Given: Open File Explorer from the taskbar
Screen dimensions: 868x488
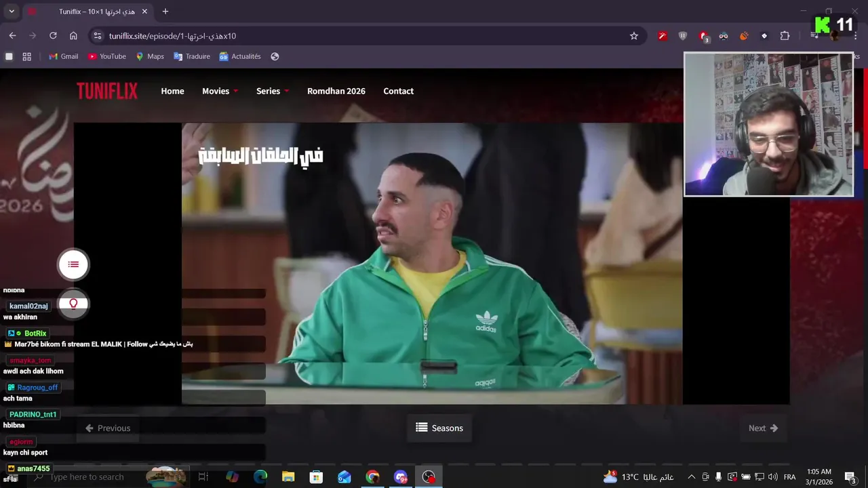Looking at the screenshot, I should pyautogui.click(x=288, y=477).
